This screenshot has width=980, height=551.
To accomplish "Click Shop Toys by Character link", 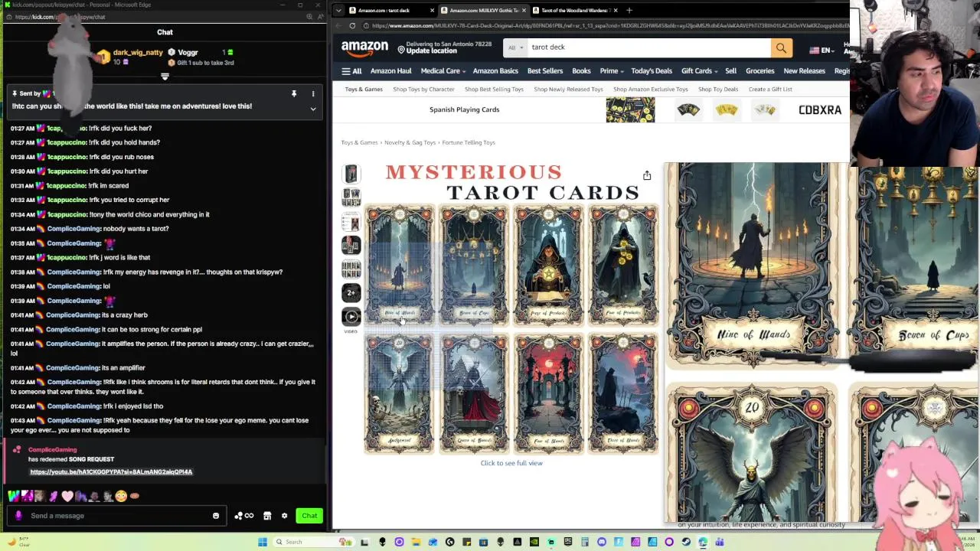I will [x=424, y=90].
